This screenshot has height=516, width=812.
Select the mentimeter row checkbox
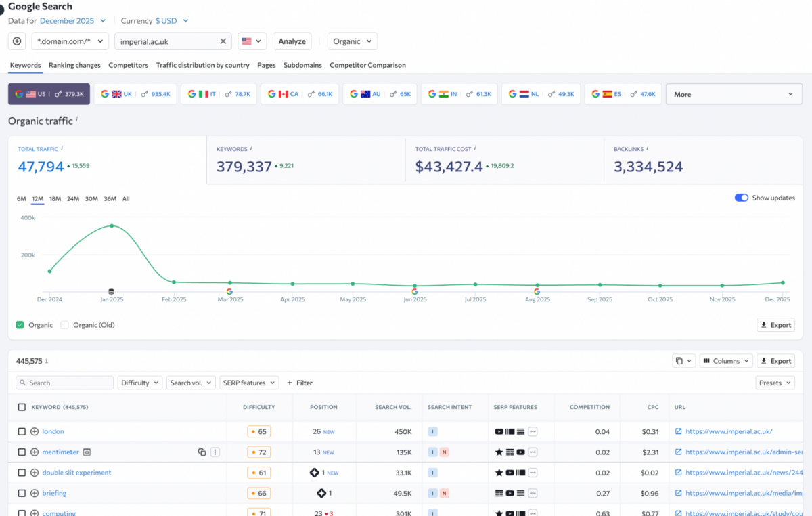click(22, 452)
